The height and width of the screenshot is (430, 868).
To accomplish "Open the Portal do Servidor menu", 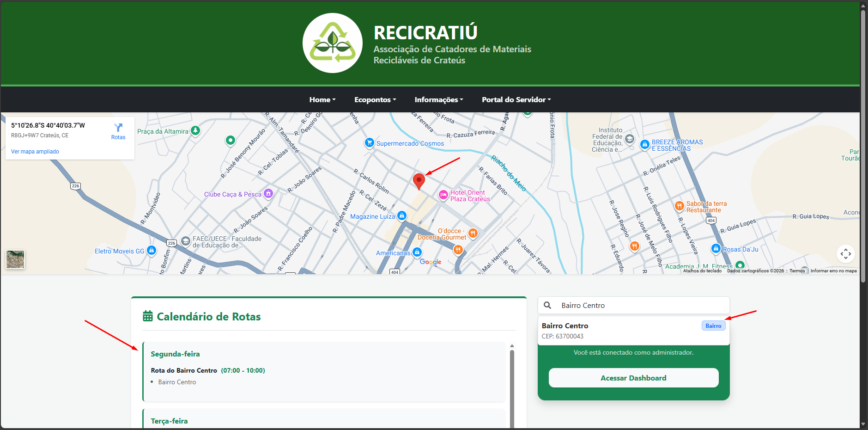I will [516, 99].
